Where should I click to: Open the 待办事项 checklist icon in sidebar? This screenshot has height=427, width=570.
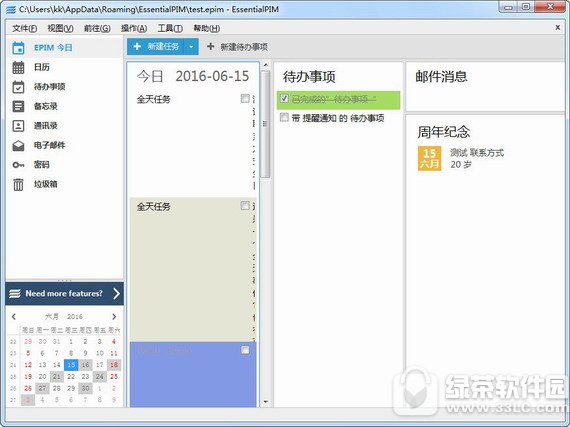coord(18,87)
